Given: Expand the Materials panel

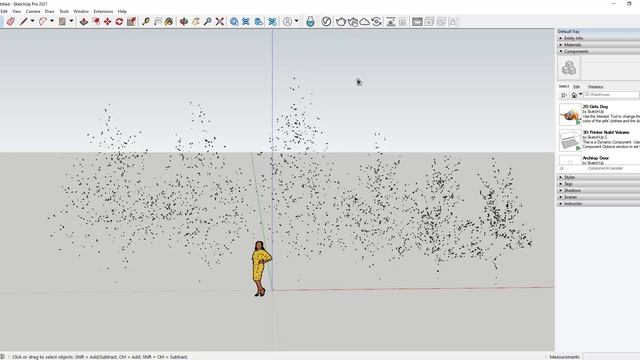Looking at the screenshot, I should (598, 45).
